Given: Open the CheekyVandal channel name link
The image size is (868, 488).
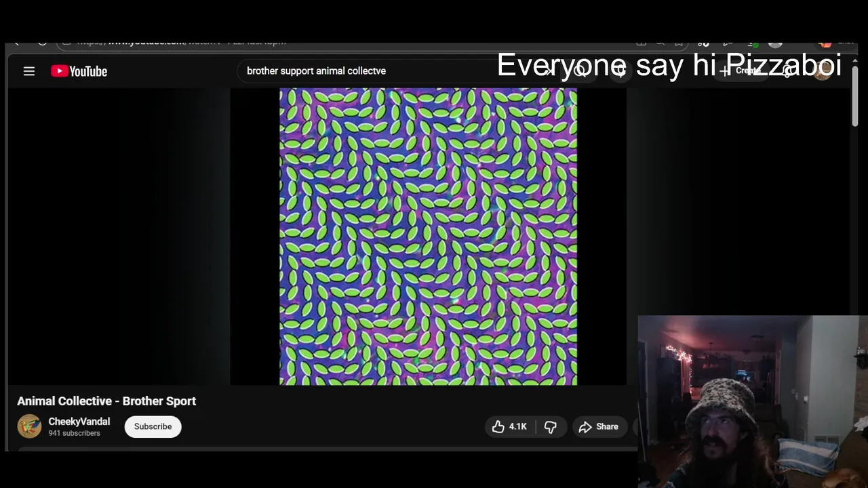Looking at the screenshot, I should click(79, 422).
